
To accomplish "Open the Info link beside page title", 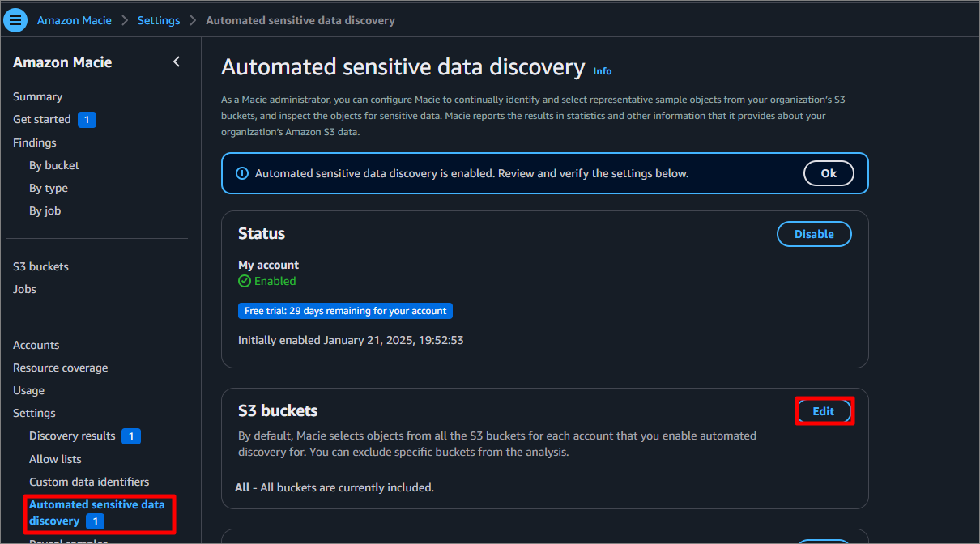I will click(x=603, y=71).
